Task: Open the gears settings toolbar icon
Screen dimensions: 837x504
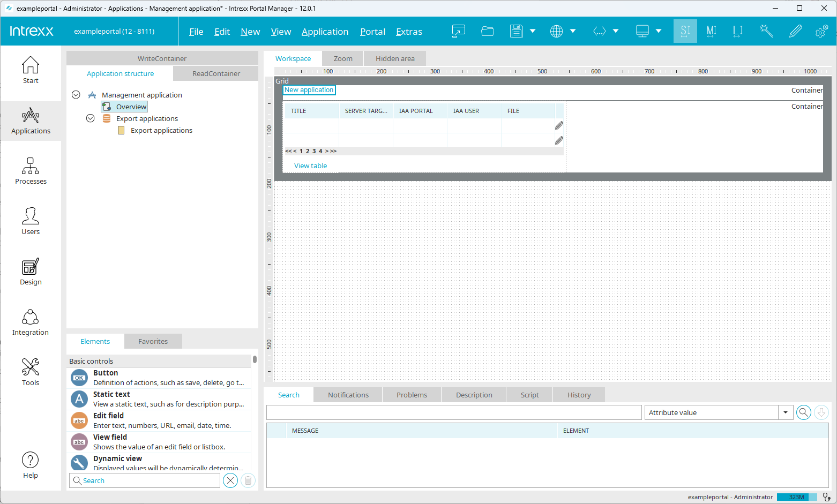Action: coord(821,31)
